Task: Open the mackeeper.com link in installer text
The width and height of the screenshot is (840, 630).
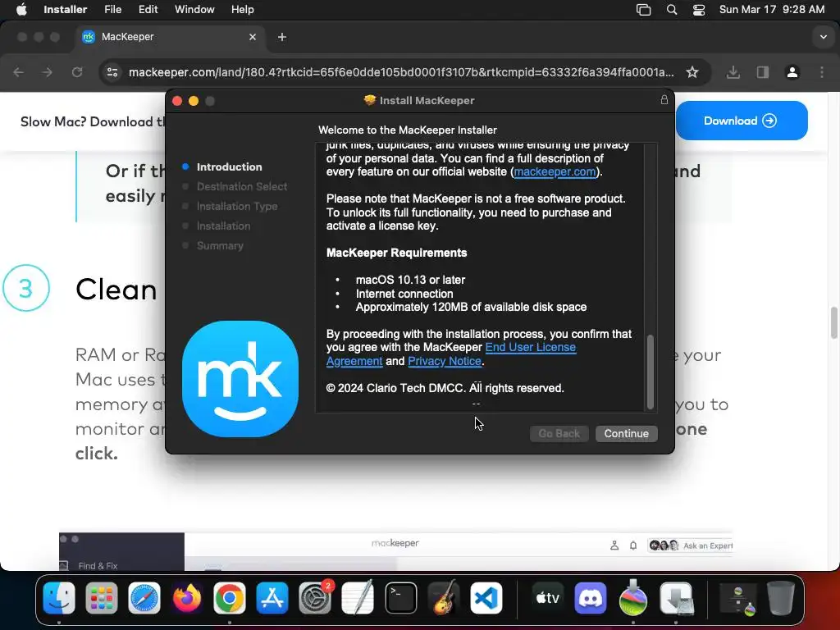Action: (555, 172)
